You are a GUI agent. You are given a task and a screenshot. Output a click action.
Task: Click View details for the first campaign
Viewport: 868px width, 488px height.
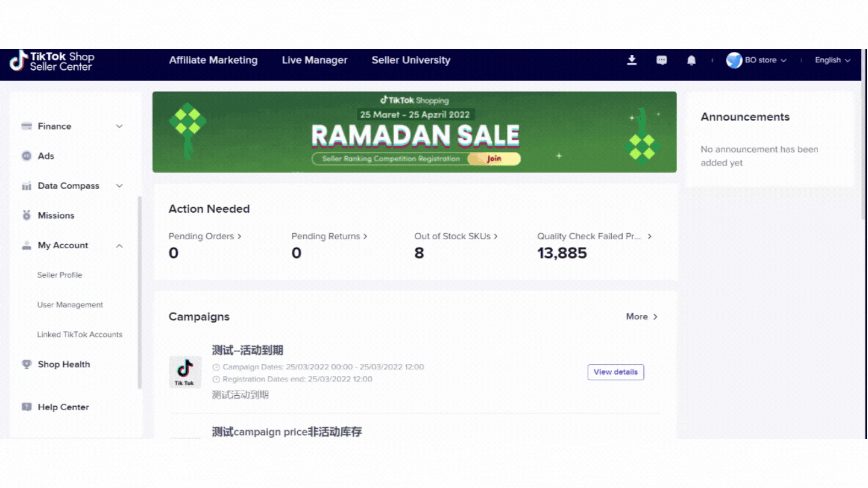[615, 372]
